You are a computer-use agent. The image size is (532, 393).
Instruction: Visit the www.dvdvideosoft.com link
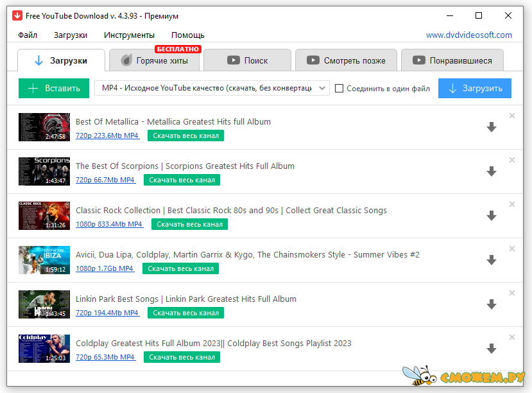point(468,35)
